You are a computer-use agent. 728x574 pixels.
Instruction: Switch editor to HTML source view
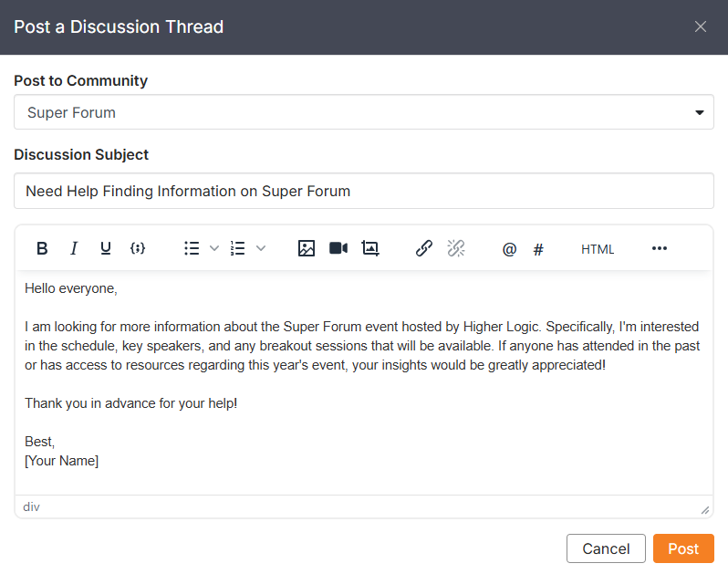tap(598, 249)
